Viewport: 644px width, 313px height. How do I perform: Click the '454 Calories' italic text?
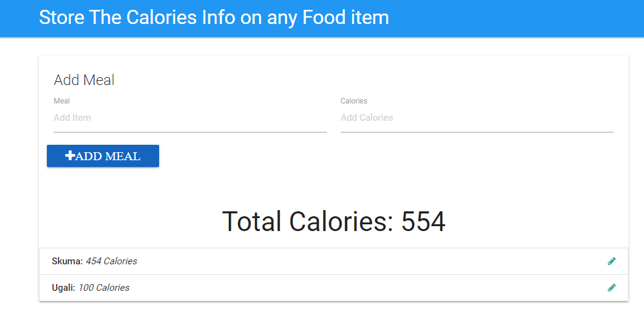pyautogui.click(x=112, y=261)
